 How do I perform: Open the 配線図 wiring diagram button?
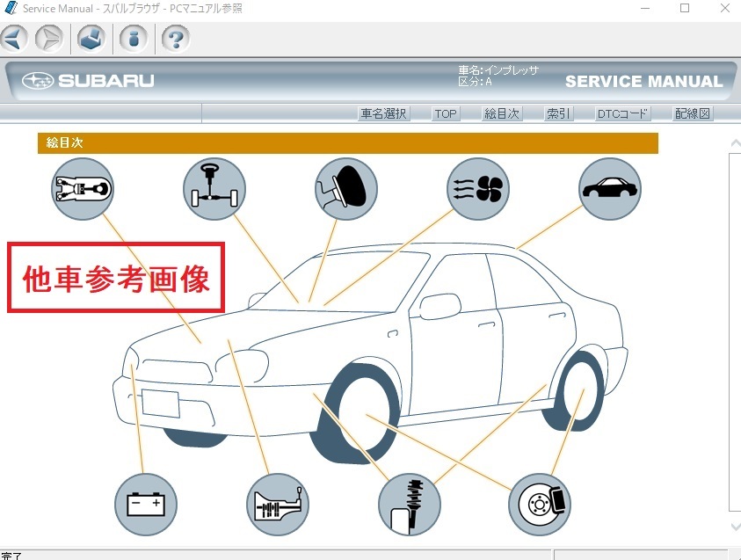[x=693, y=113]
